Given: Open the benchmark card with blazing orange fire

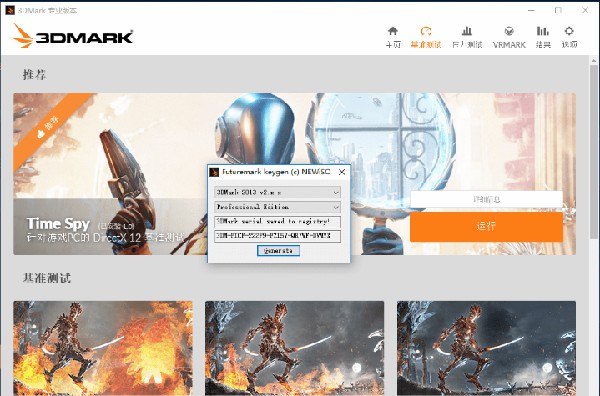Looking at the screenshot, I should pos(103,348).
